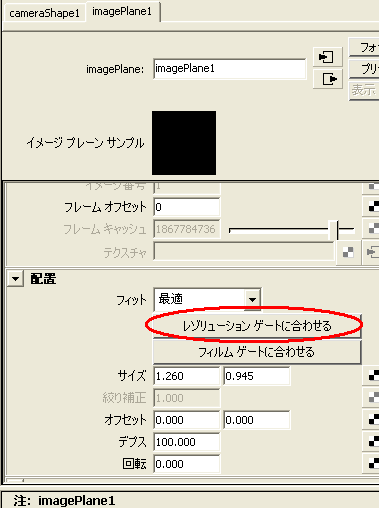Click the サイズ width field showing 1.260
Viewport: 379px width, 508px height.
(187, 376)
